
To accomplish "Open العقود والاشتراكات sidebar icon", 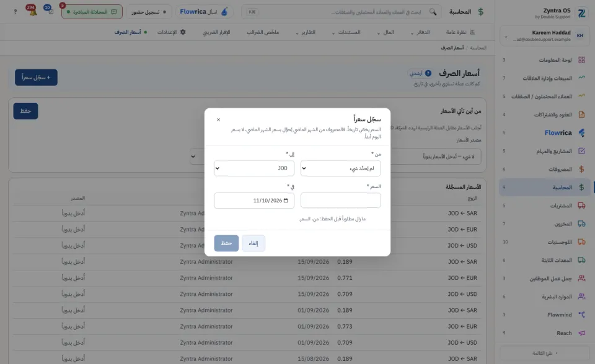I will click(x=581, y=115).
